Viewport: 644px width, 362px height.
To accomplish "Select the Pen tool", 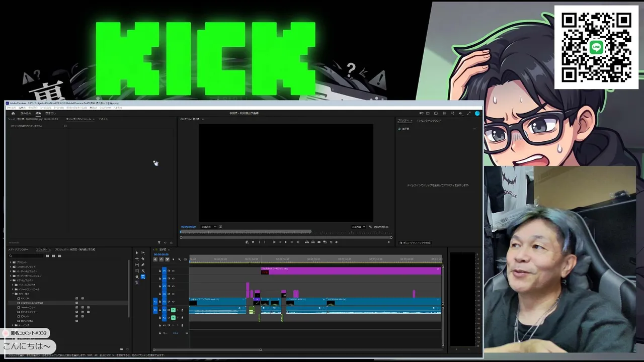I will (143, 265).
